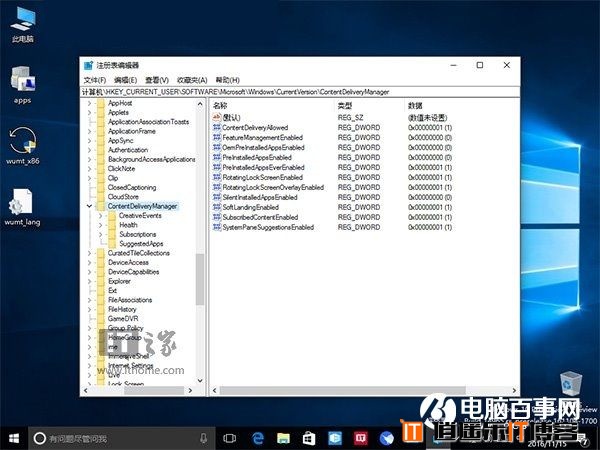Click the tree pane scroll-down arrow
The image size is (600, 450).
click(x=200, y=381)
